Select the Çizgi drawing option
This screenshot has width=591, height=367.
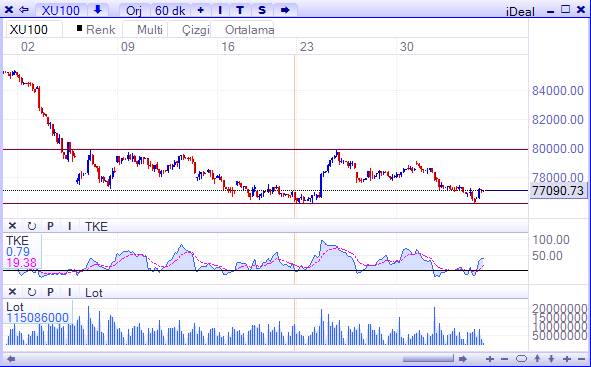click(196, 29)
